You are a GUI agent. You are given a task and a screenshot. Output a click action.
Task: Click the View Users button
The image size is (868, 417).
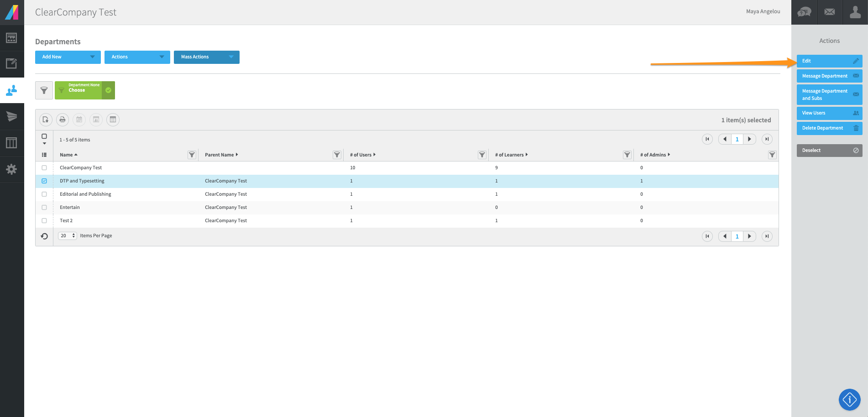pyautogui.click(x=830, y=113)
